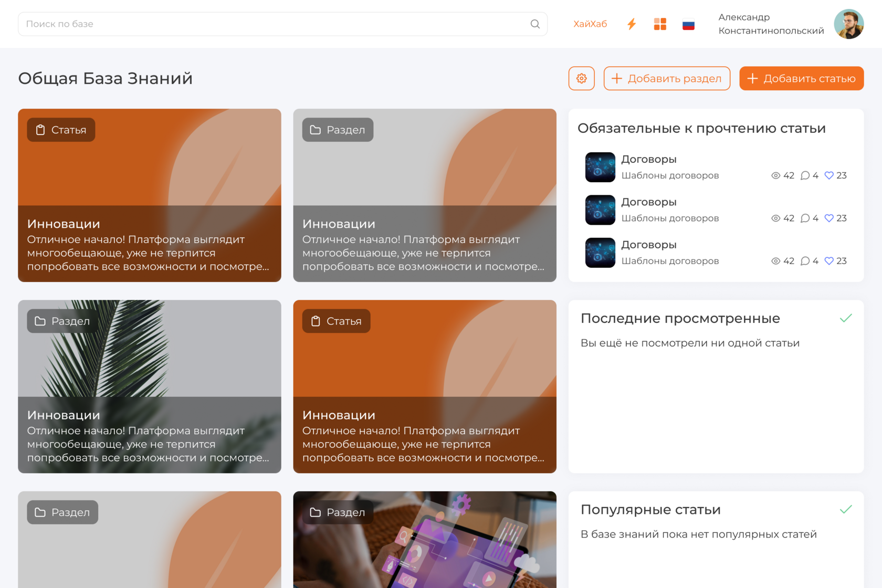882x588 pixels.
Task: Open the first Договоры article thumbnail
Action: 600,167
